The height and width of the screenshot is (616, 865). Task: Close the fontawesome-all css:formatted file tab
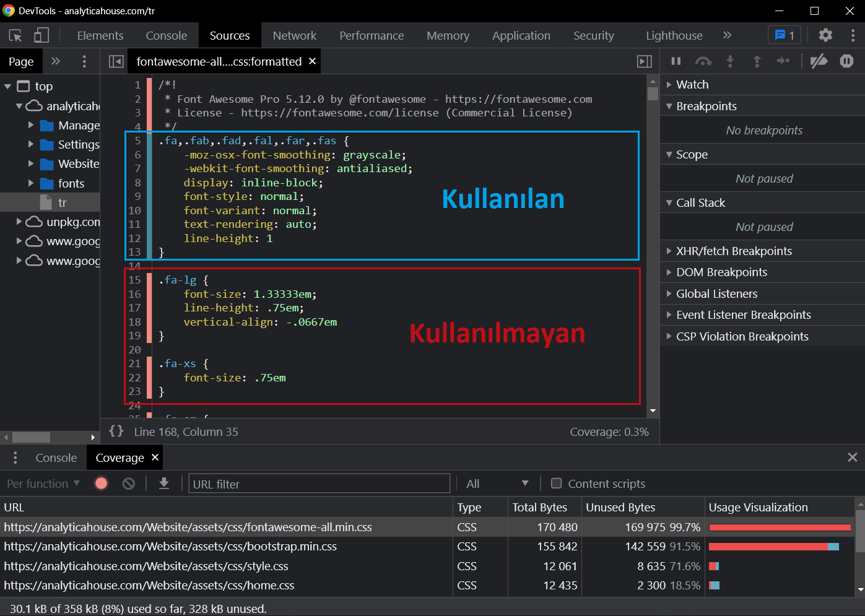click(313, 61)
